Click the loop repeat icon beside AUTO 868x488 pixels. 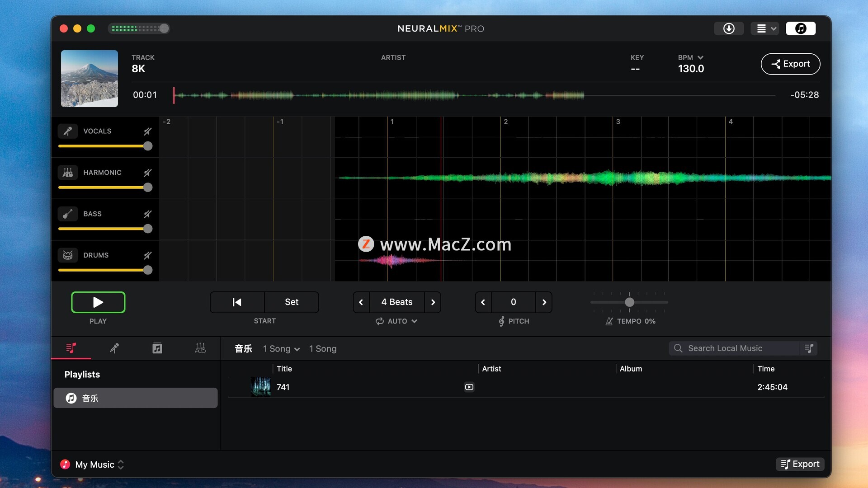(380, 321)
